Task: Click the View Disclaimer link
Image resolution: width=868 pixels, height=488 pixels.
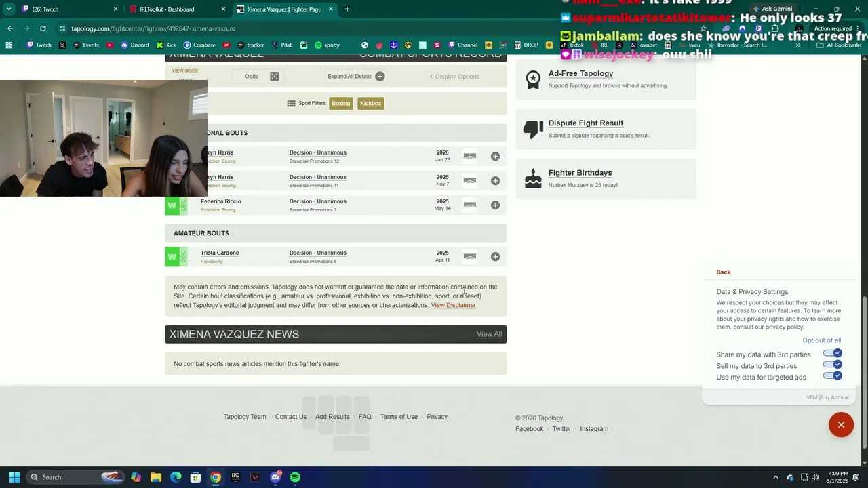Action: (453, 305)
